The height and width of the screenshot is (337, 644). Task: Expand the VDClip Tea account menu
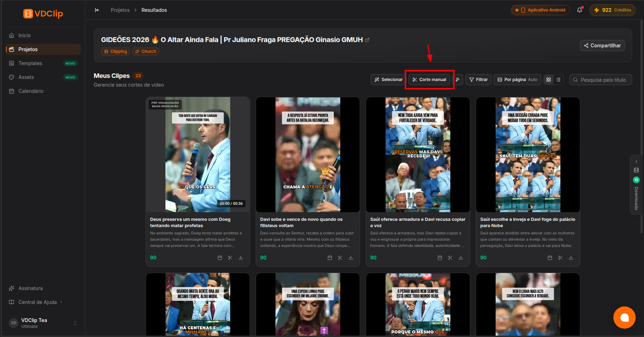43,323
